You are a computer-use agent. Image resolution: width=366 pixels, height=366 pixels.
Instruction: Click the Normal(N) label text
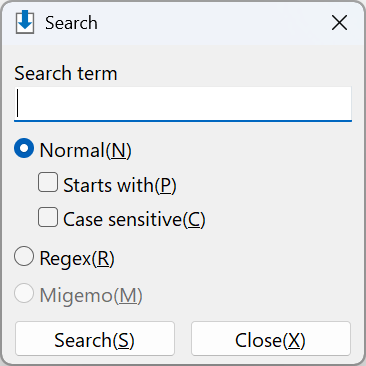86,150
